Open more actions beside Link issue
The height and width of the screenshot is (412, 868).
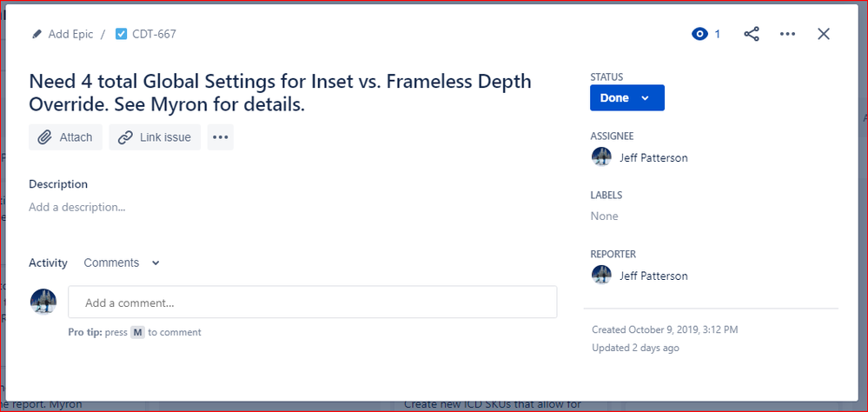point(221,137)
